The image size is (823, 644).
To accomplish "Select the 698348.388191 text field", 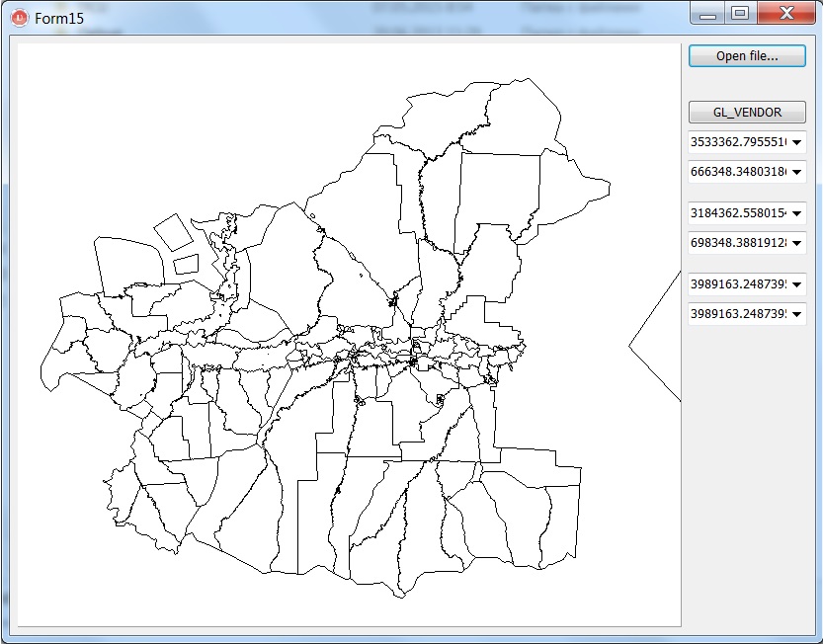I will click(737, 243).
